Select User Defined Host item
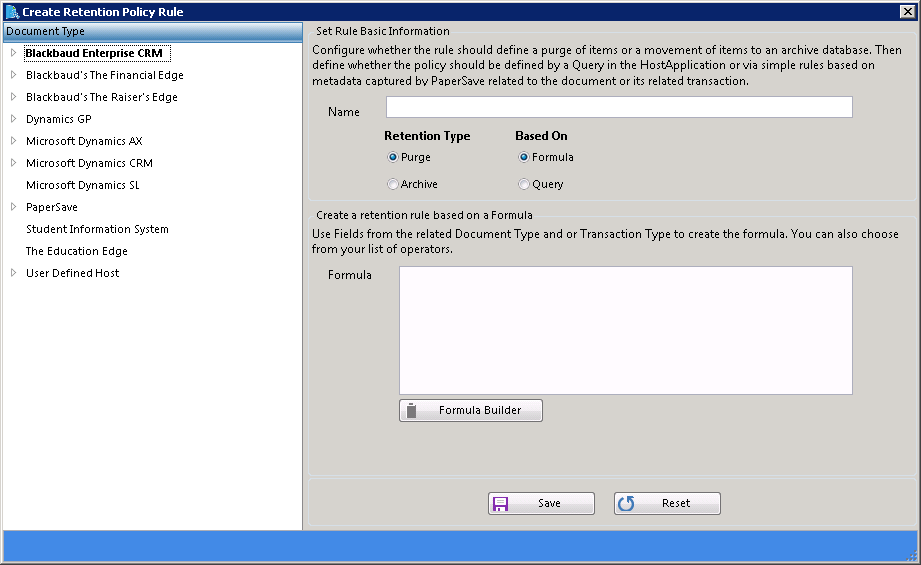921x565 pixels. (x=72, y=273)
